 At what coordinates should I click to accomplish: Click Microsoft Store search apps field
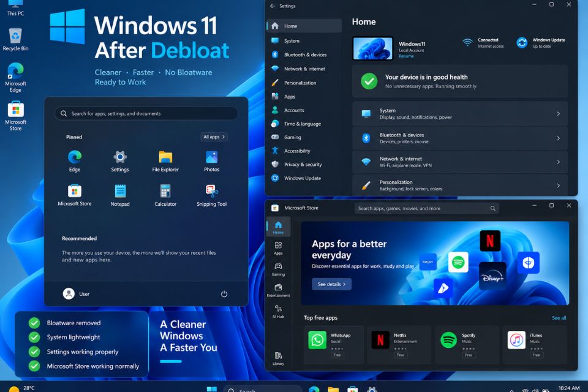[x=426, y=208]
